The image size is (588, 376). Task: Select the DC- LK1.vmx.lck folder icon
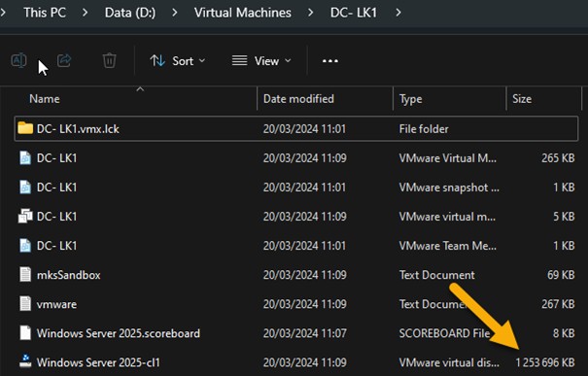[x=25, y=128]
